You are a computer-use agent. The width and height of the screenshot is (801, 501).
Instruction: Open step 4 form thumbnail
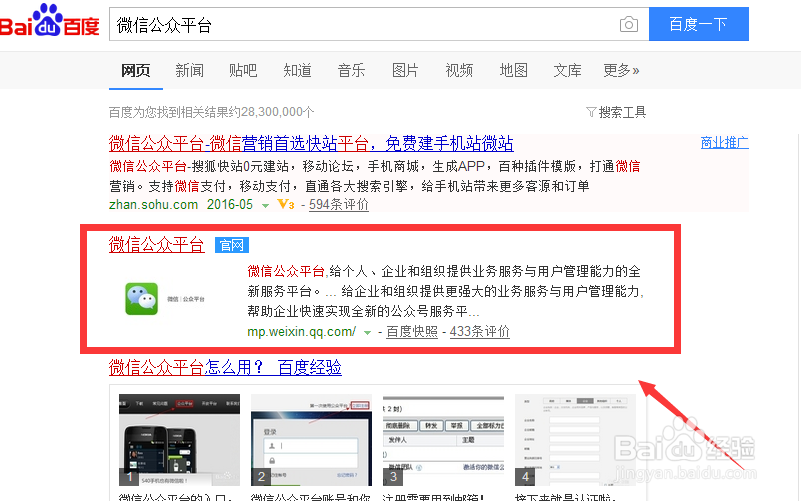[x=575, y=440]
